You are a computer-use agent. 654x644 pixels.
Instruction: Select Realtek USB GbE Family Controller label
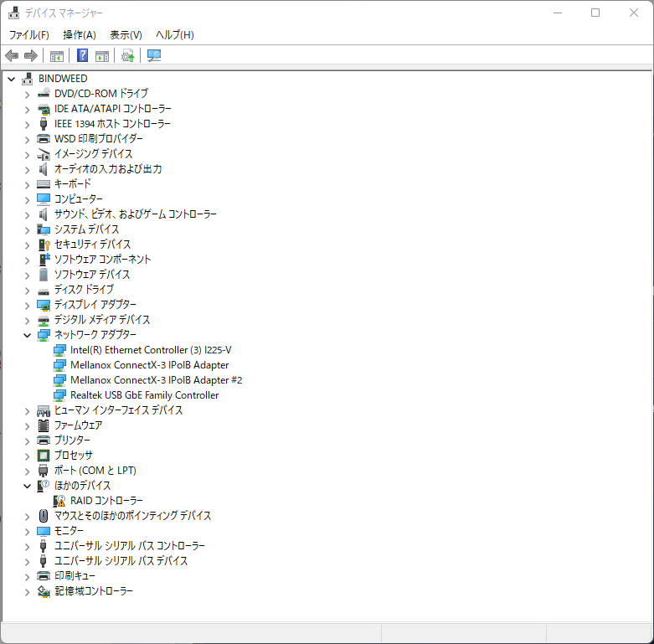pos(145,395)
